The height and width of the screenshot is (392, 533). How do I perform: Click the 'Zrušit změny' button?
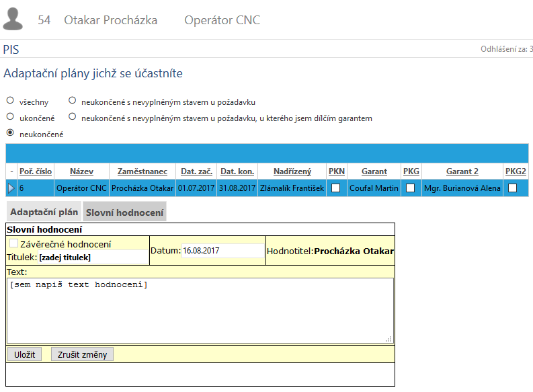click(82, 354)
